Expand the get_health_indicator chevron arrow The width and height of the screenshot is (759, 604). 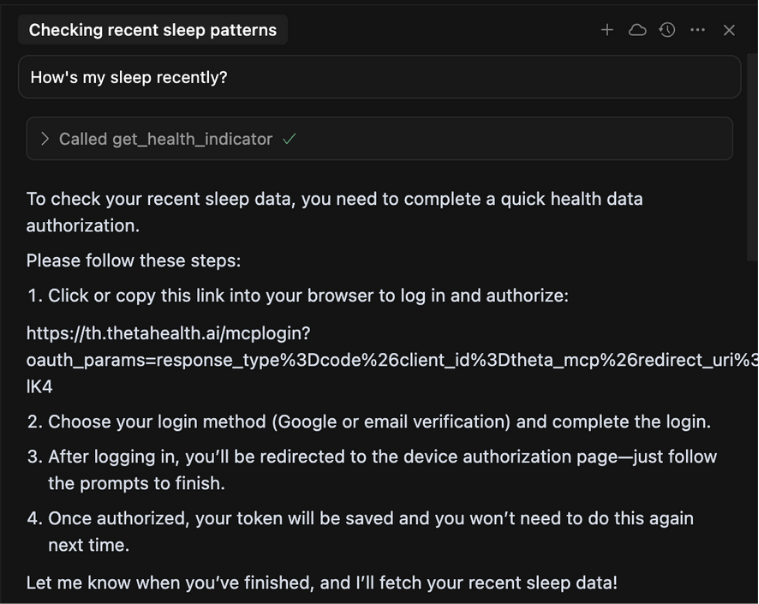44,139
